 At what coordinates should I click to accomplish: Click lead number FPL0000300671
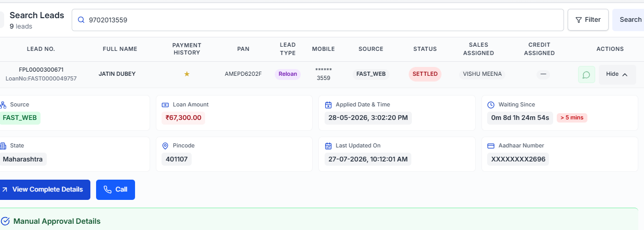tap(41, 70)
